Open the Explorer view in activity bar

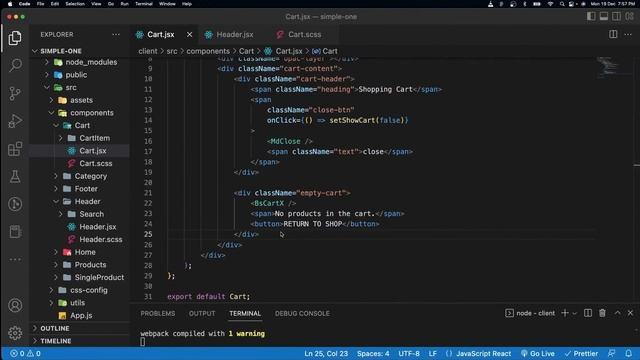[x=15, y=38]
